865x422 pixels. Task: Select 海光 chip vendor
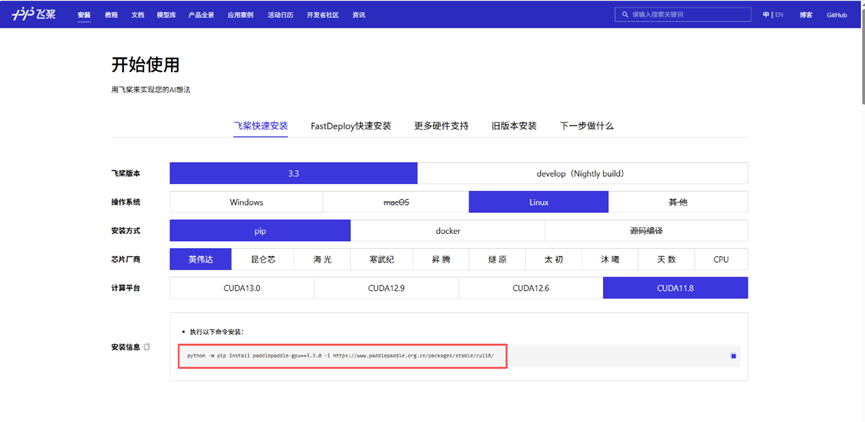[x=323, y=259]
